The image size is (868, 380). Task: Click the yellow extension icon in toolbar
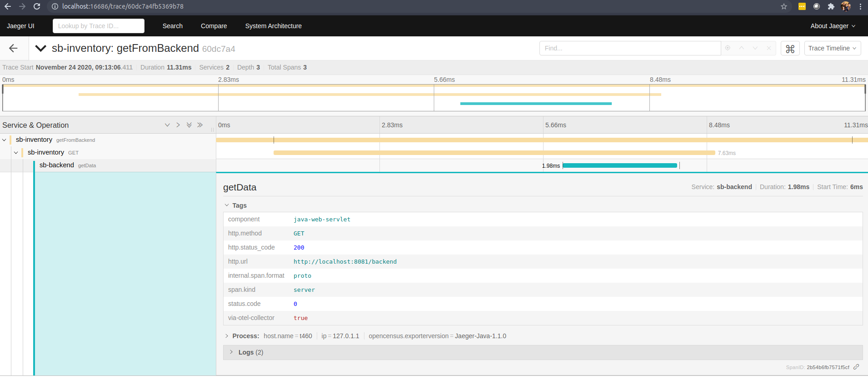pos(802,6)
